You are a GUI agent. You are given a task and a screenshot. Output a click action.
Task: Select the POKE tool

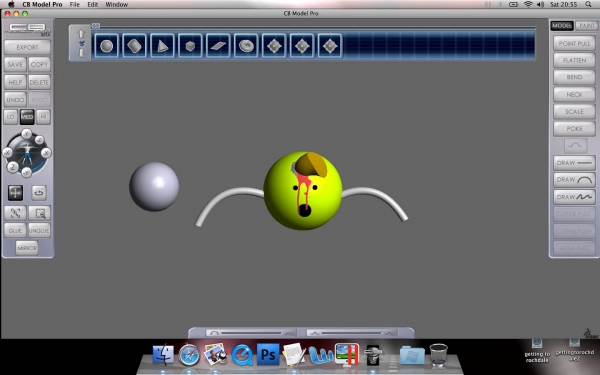[x=574, y=129]
